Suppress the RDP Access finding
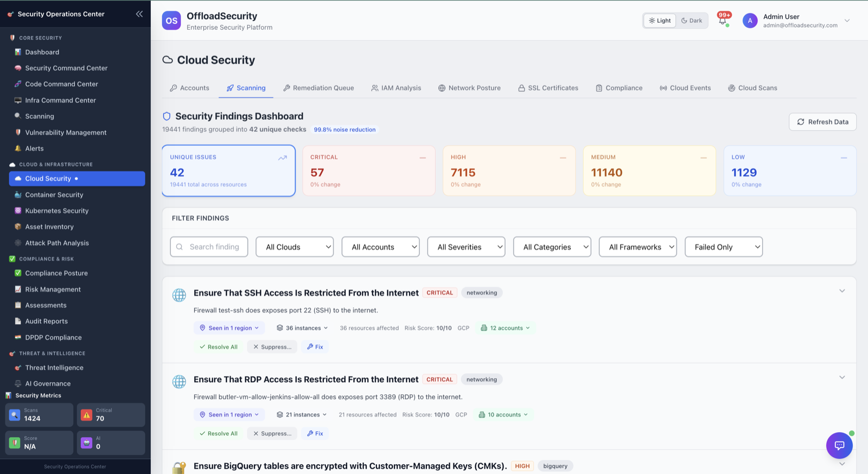The height and width of the screenshot is (474, 868). (x=272, y=434)
